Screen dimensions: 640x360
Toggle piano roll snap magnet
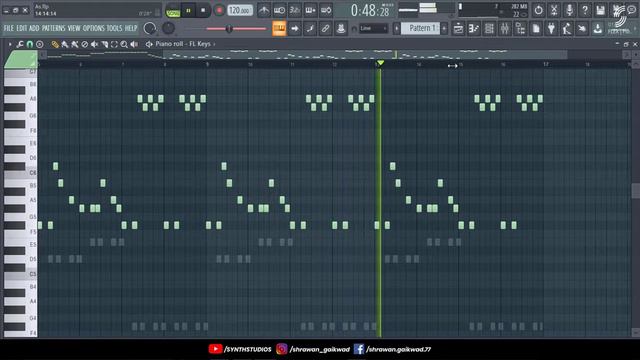pyautogui.click(x=30, y=44)
